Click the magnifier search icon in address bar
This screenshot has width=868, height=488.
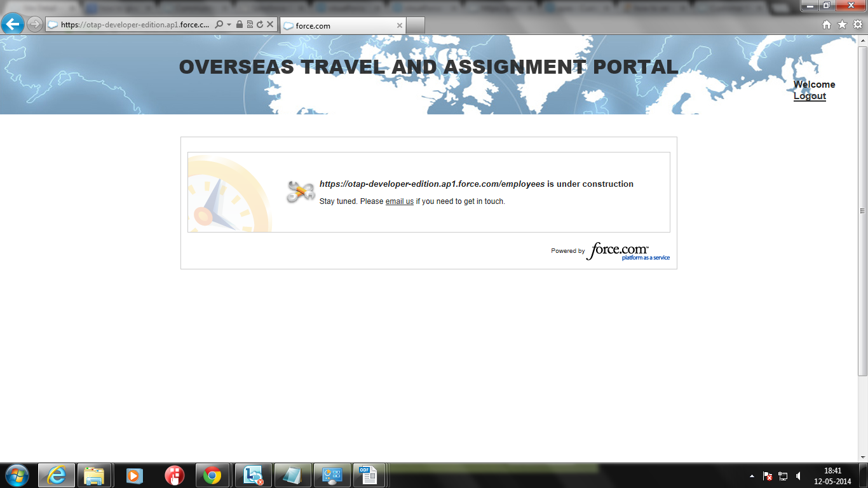(219, 25)
